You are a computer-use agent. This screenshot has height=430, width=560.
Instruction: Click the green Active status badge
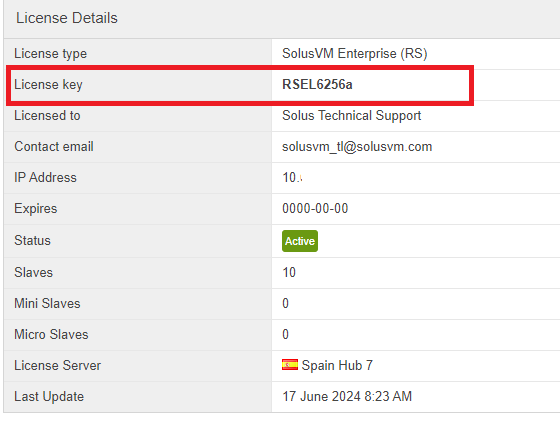pos(300,241)
